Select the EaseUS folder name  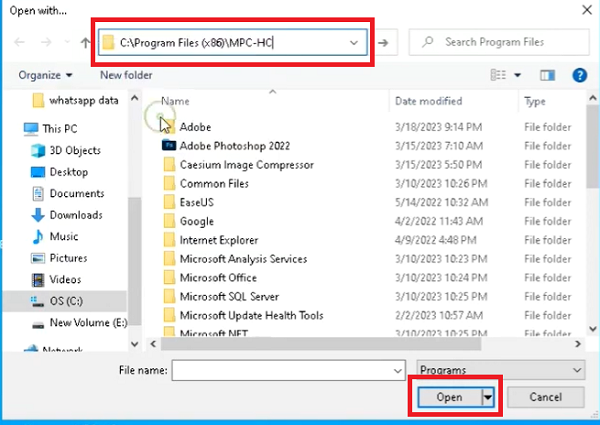click(x=197, y=202)
